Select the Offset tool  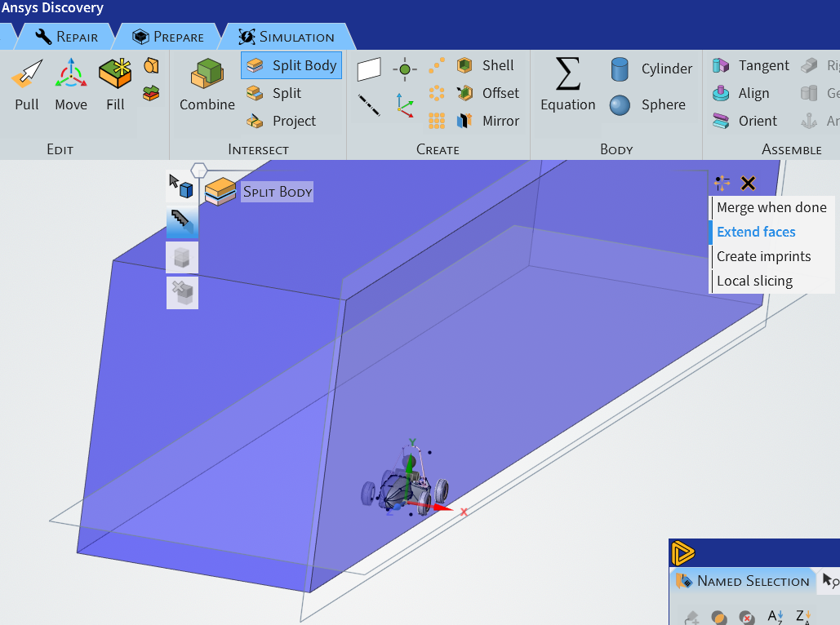[488, 93]
